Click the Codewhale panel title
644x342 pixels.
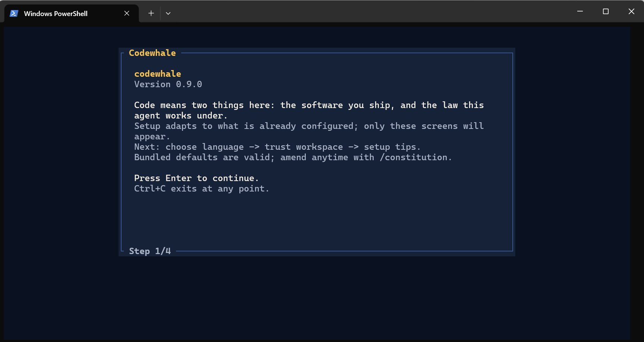click(152, 53)
